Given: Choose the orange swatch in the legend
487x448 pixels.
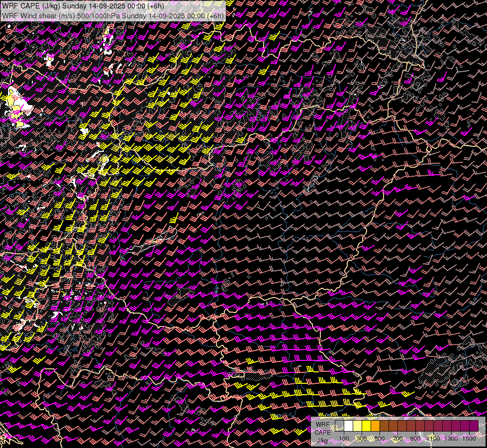Looking at the screenshot, I should (x=376, y=426).
